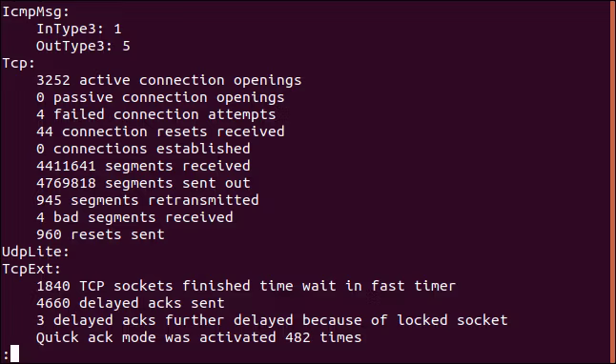Click the orange terminal scrollbar

(613, 182)
